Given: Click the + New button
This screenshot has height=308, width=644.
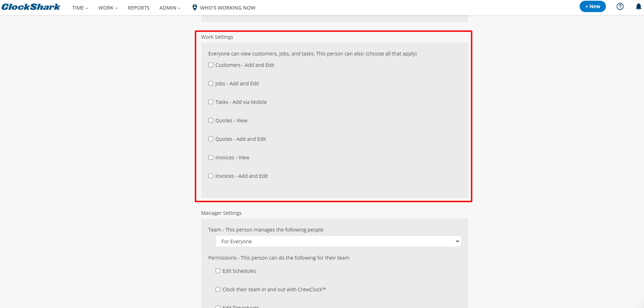Looking at the screenshot, I should [x=592, y=6].
